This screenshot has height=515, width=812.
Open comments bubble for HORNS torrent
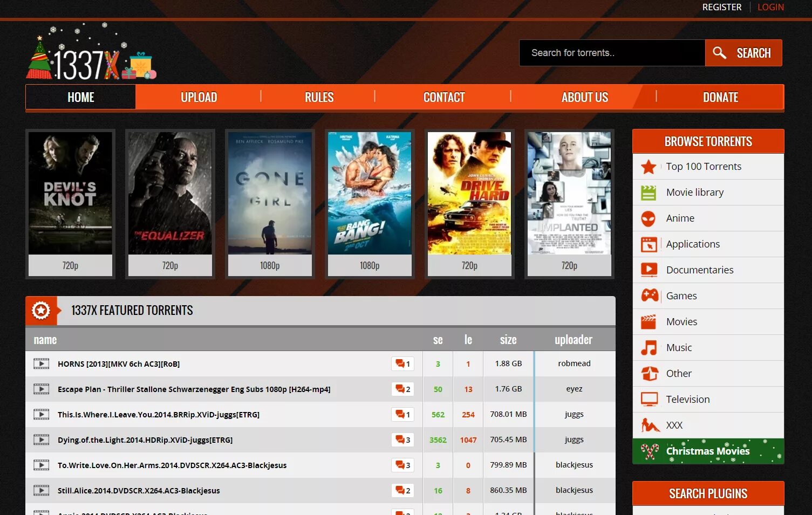(402, 364)
